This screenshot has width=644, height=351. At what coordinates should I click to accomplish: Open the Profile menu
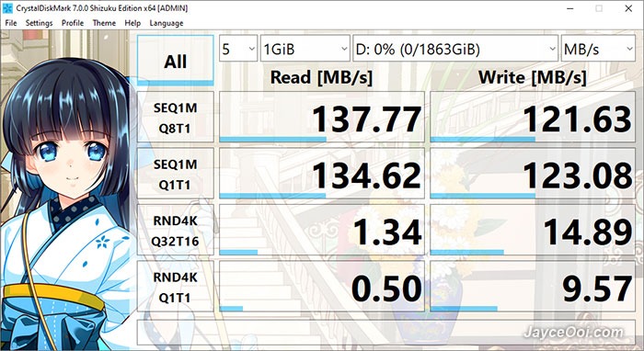tap(73, 23)
